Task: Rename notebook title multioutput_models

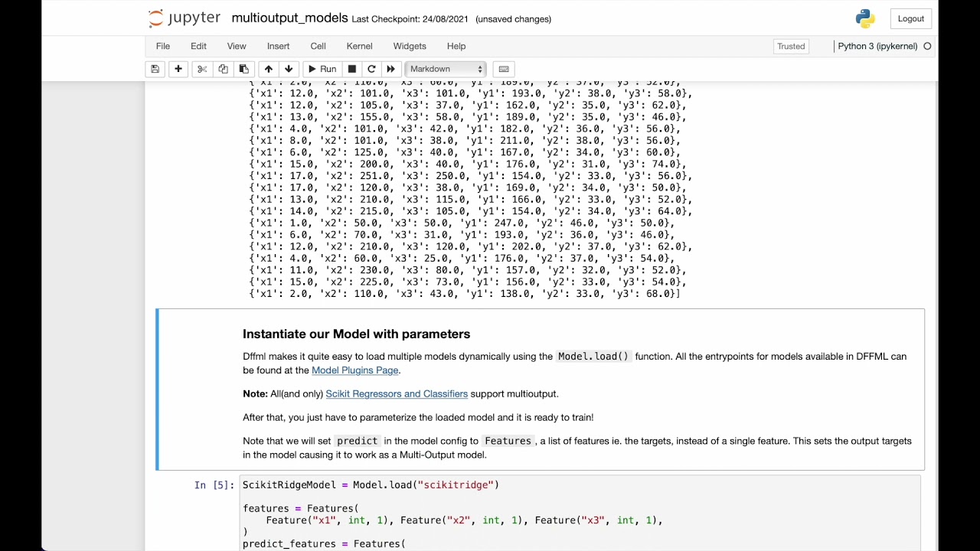Action: click(x=289, y=18)
